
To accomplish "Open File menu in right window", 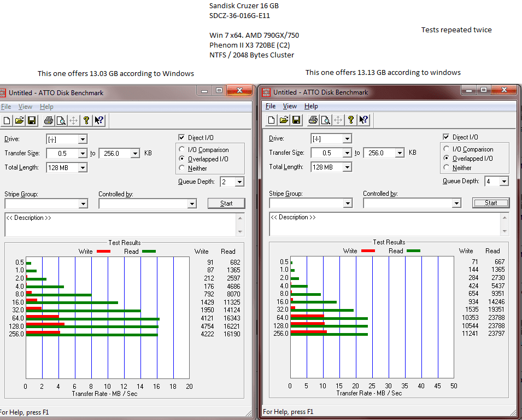I will coord(271,106).
